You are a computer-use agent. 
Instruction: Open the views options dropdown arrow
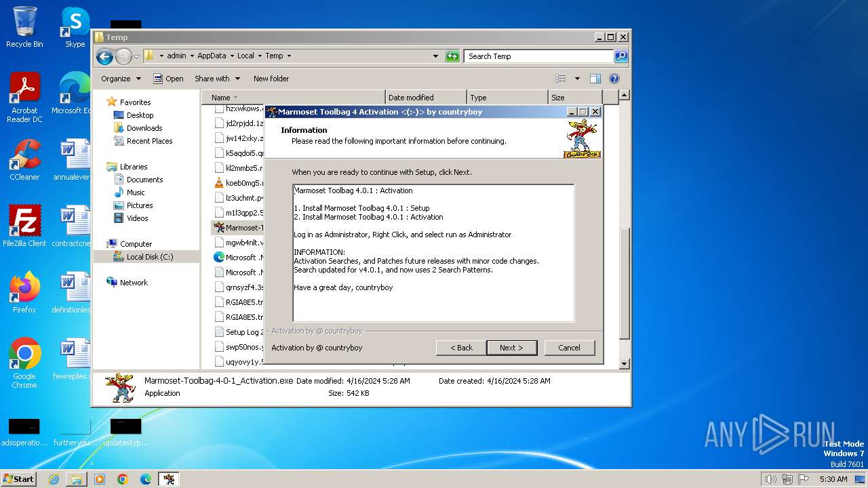tap(577, 79)
